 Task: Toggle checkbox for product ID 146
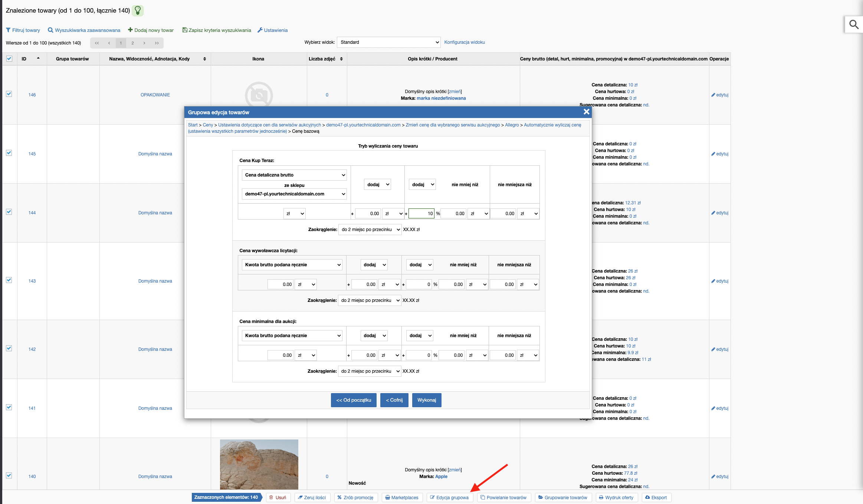[9, 94]
